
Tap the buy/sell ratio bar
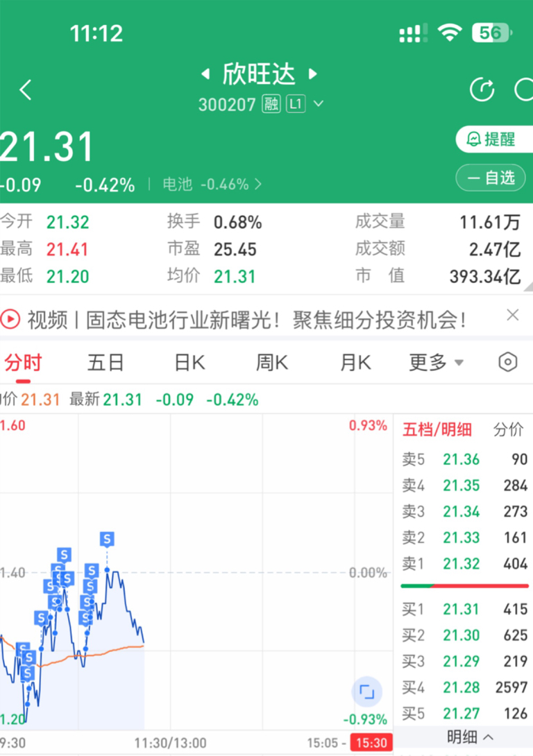pyautogui.click(x=464, y=586)
